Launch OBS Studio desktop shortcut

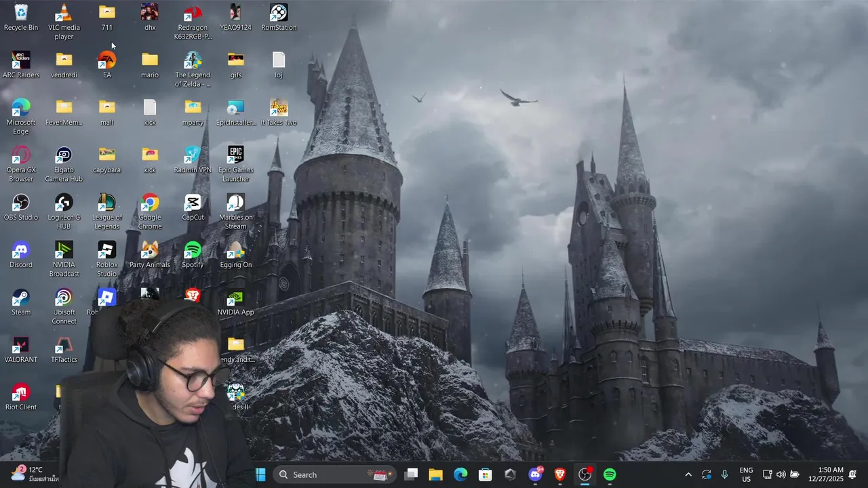[x=21, y=207]
